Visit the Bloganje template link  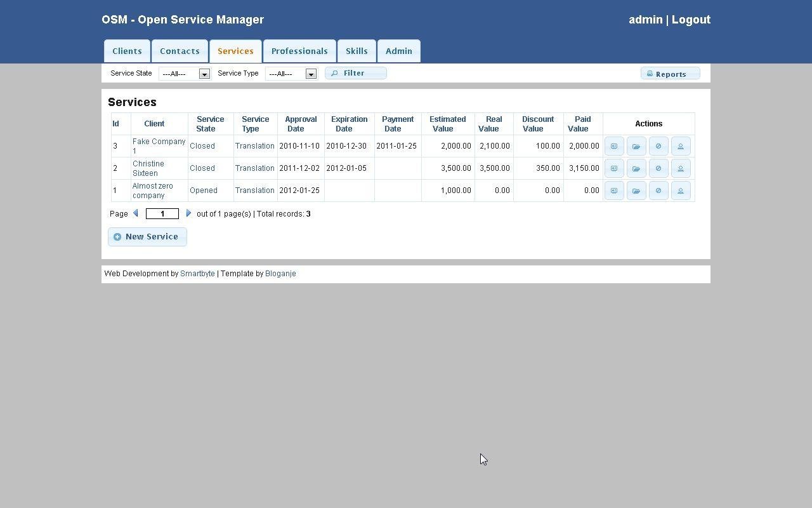point(280,273)
